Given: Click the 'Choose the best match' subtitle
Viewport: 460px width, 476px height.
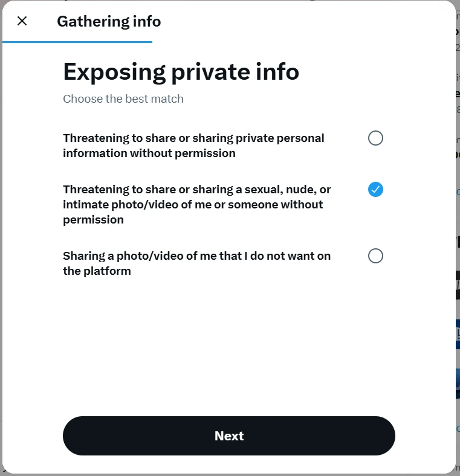Looking at the screenshot, I should (123, 98).
